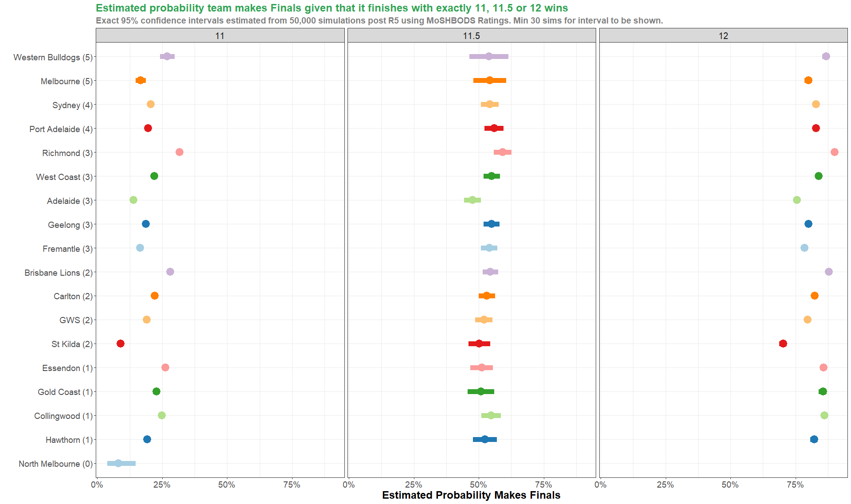Select the 12 panel header
The width and height of the screenshot is (851, 504).
click(x=723, y=36)
